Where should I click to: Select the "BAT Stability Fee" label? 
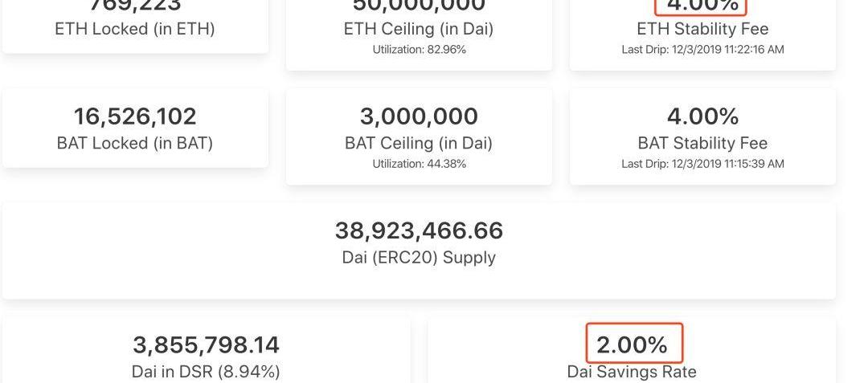[x=702, y=143]
